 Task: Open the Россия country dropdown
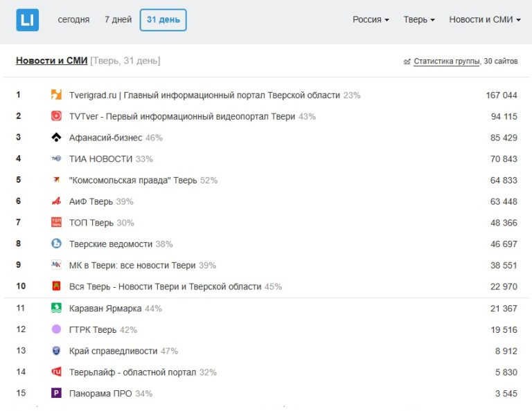click(x=371, y=20)
